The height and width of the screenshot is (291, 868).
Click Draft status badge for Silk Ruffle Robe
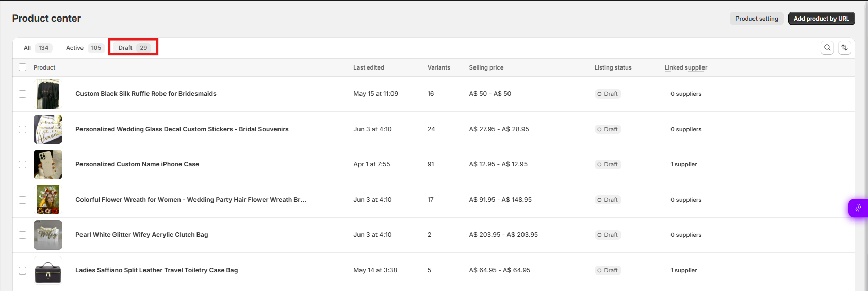[608, 94]
